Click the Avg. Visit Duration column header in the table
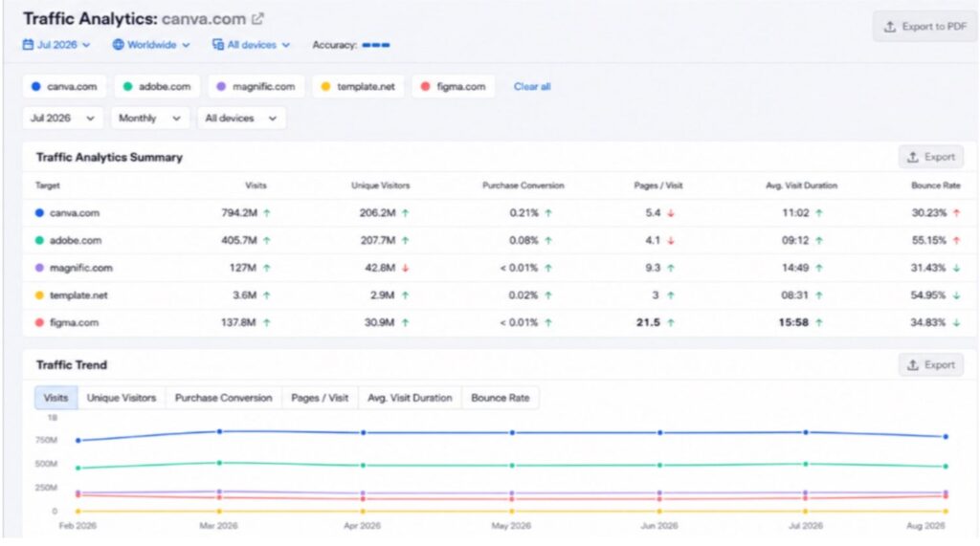The height and width of the screenshot is (546, 980). click(x=801, y=186)
